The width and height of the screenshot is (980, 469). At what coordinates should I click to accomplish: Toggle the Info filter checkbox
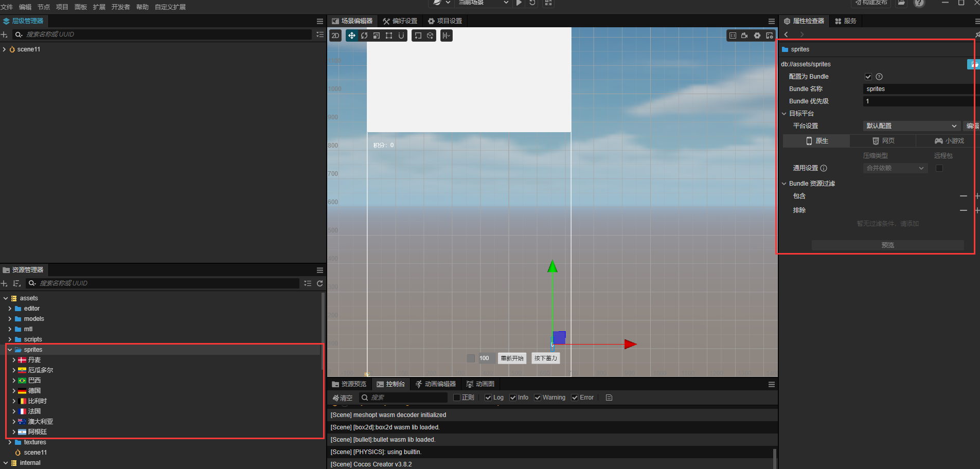pos(513,398)
